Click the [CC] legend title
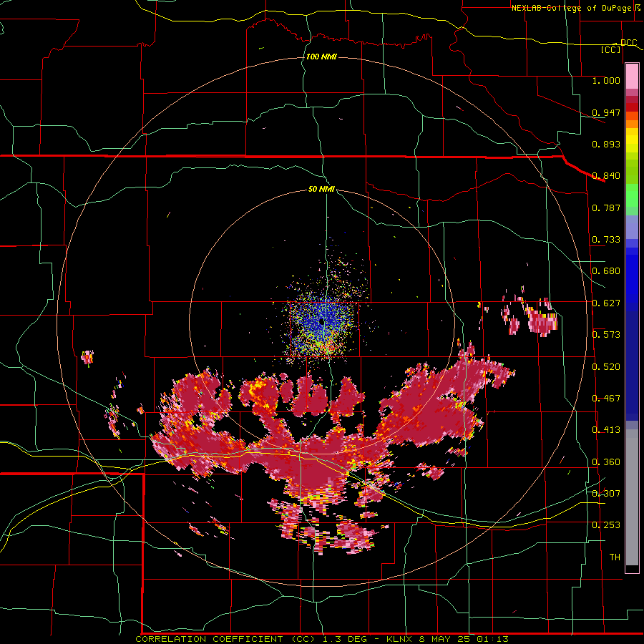The height and width of the screenshot is (644, 644). tap(611, 49)
